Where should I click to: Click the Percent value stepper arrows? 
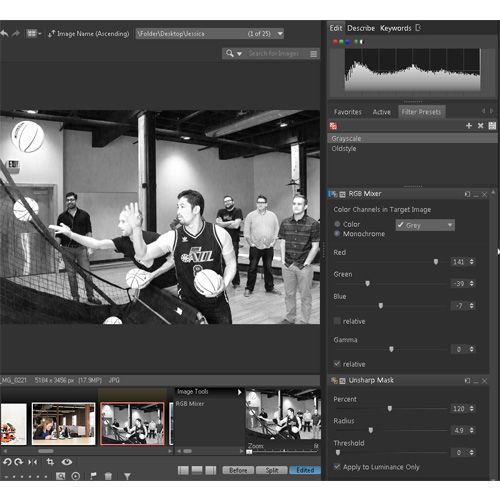(472, 408)
